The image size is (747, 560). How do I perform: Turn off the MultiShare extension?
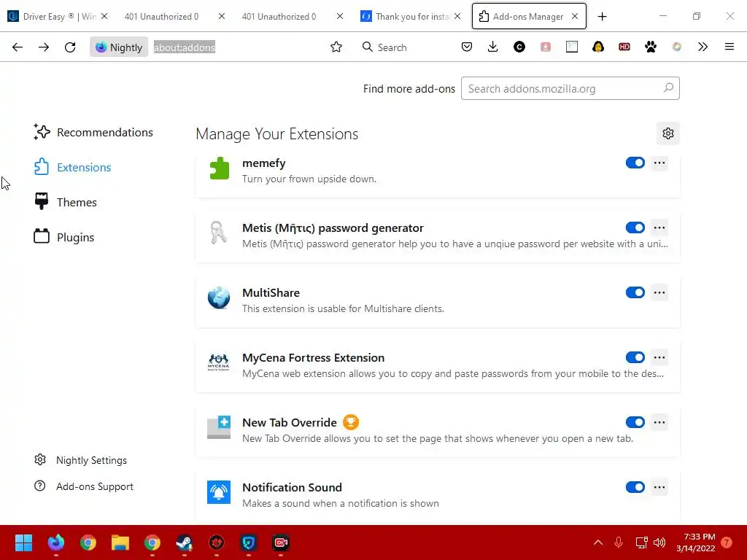tap(635, 292)
